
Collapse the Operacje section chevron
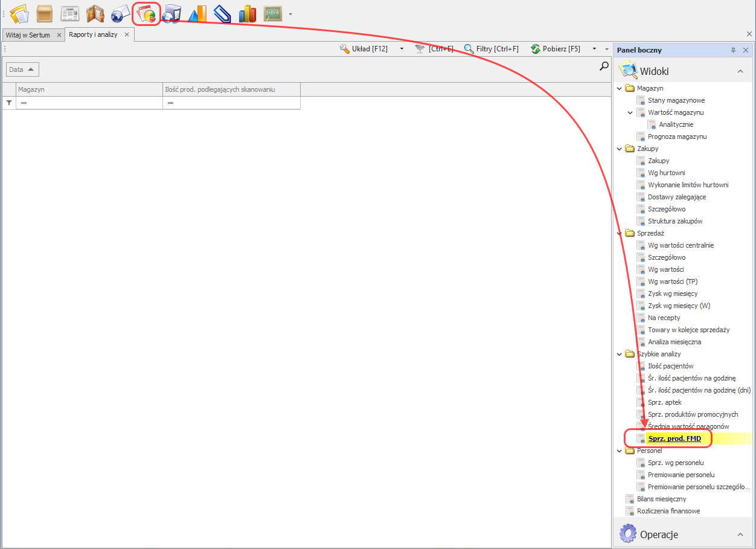click(x=740, y=535)
